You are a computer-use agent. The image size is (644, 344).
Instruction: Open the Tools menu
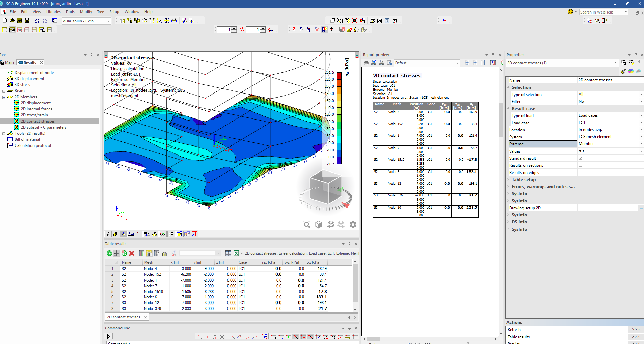pos(70,12)
